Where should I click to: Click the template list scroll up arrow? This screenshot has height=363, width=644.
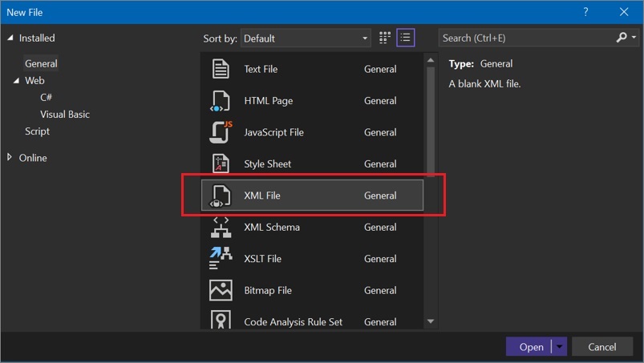431,60
